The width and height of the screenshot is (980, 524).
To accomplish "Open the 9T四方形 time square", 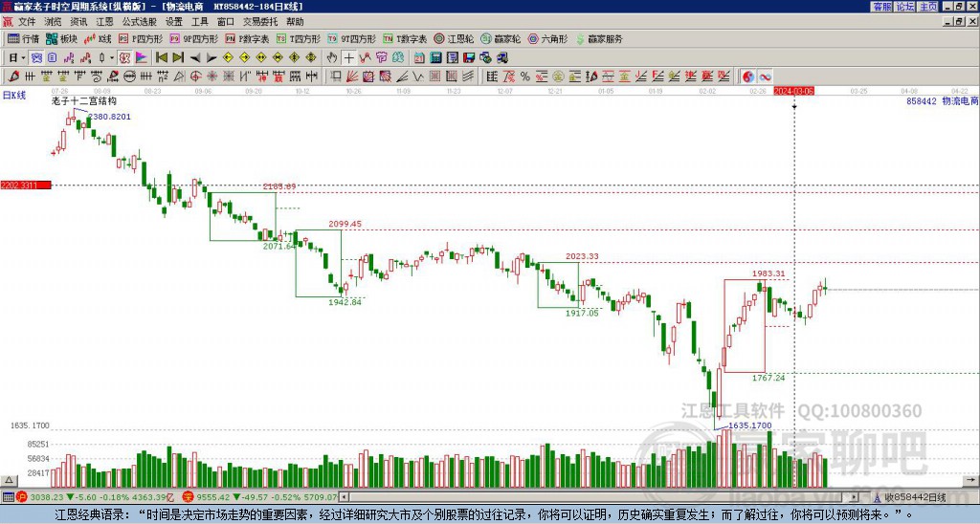I will pyautogui.click(x=351, y=38).
